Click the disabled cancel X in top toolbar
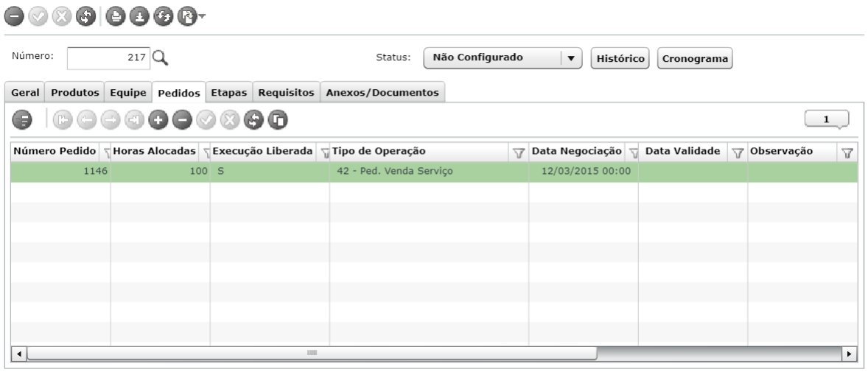This screenshot has height=372, width=868. coord(61,17)
